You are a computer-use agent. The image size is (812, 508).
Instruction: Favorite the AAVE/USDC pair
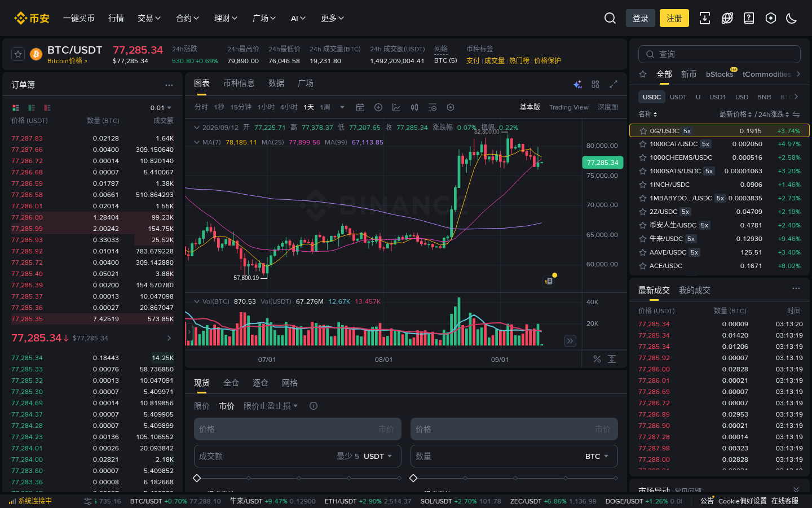pyautogui.click(x=642, y=252)
